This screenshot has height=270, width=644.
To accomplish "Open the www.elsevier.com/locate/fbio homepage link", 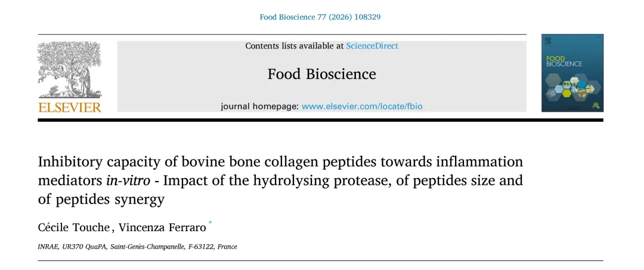I will (362, 106).
